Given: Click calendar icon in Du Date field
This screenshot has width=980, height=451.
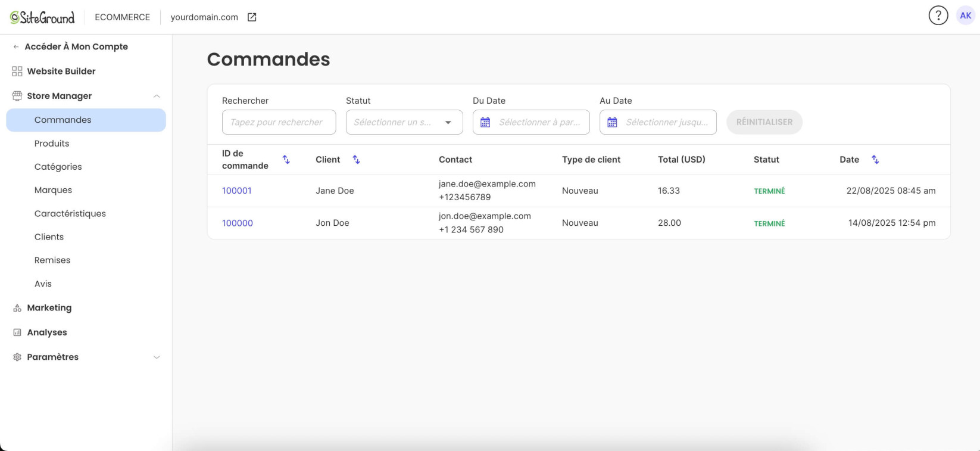Looking at the screenshot, I should point(485,122).
